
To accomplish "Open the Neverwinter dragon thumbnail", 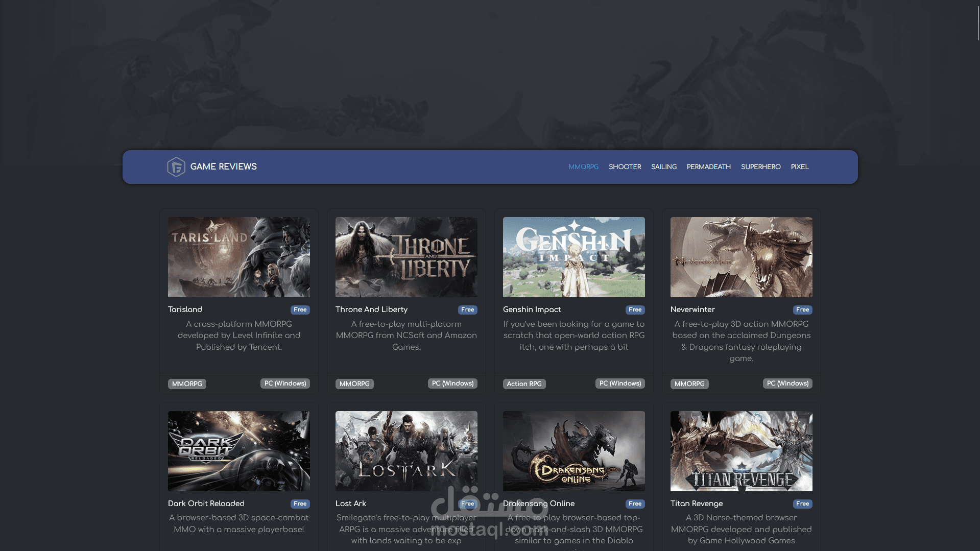I will pyautogui.click(x=742, y=257).
